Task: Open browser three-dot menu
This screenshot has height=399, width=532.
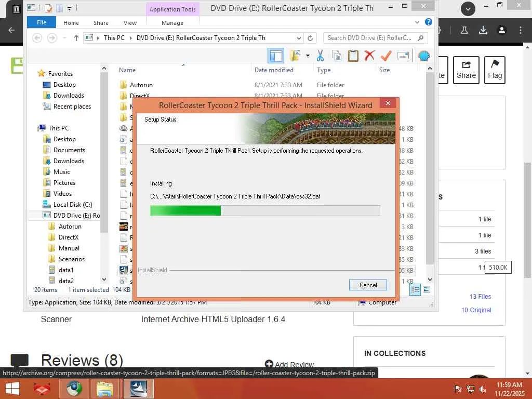Action: 520,30
